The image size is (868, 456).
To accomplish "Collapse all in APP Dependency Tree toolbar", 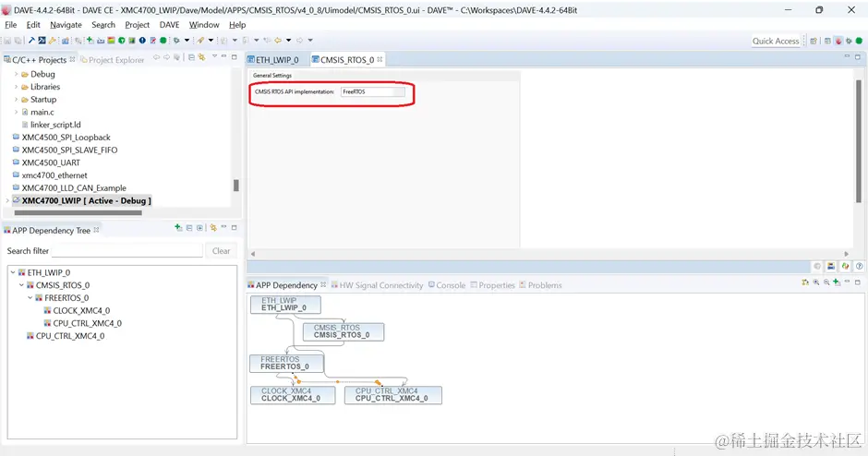I will click(x=189, y=227).
